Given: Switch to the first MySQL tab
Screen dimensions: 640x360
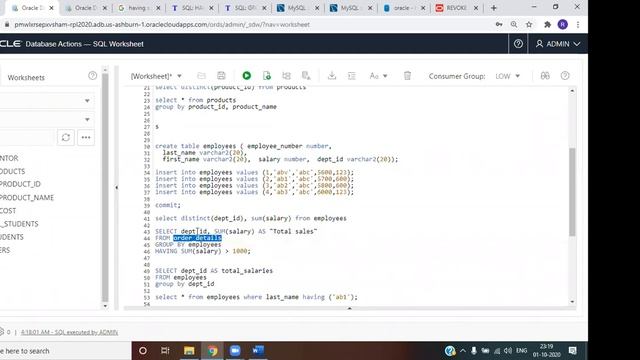Looking at the screenshot, I should point(297,8).
